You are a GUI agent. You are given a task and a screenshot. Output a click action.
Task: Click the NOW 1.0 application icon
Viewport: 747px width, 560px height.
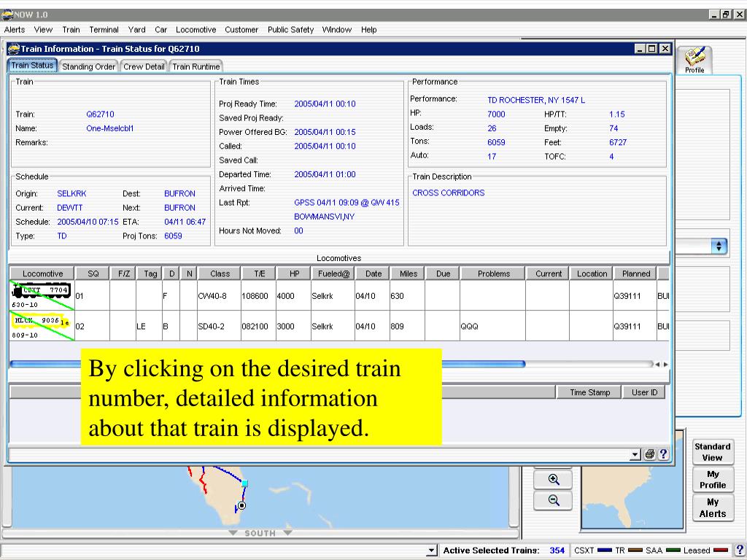pos(7,15)
